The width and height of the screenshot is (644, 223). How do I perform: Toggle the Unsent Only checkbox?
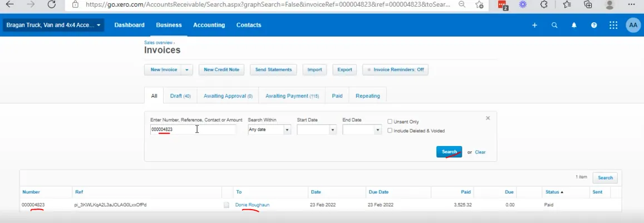point(390,122)
